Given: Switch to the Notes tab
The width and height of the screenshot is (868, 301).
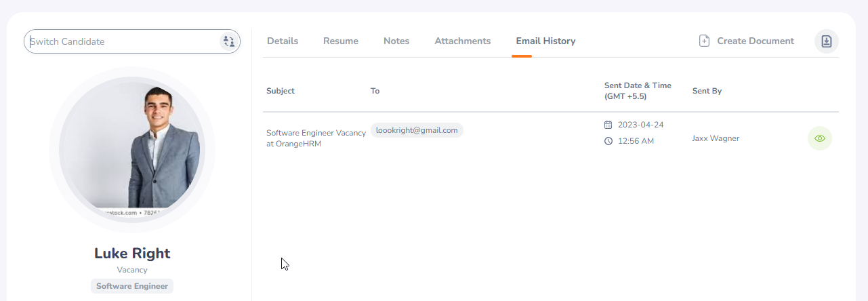Looking at the screenshot, I should (396, 41).
